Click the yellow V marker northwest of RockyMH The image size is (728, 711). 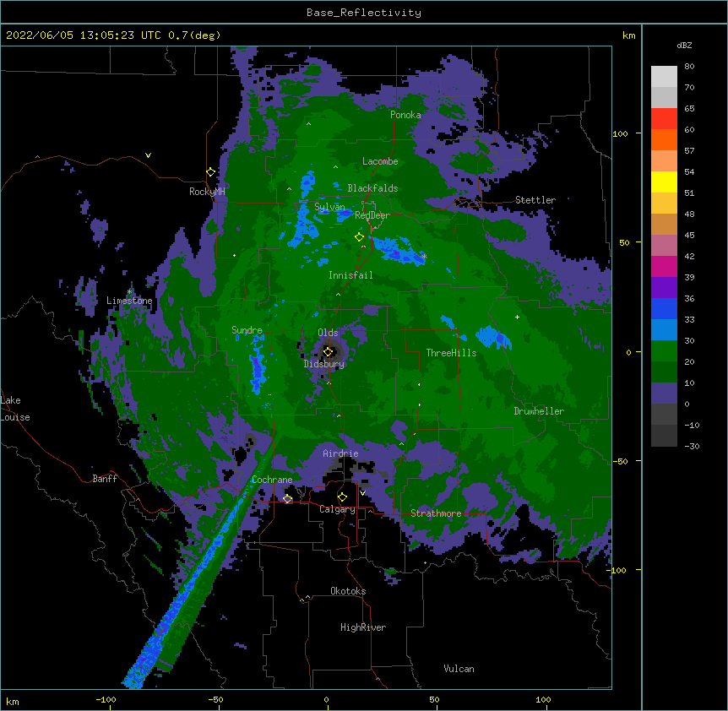click(x=148, y=155)
